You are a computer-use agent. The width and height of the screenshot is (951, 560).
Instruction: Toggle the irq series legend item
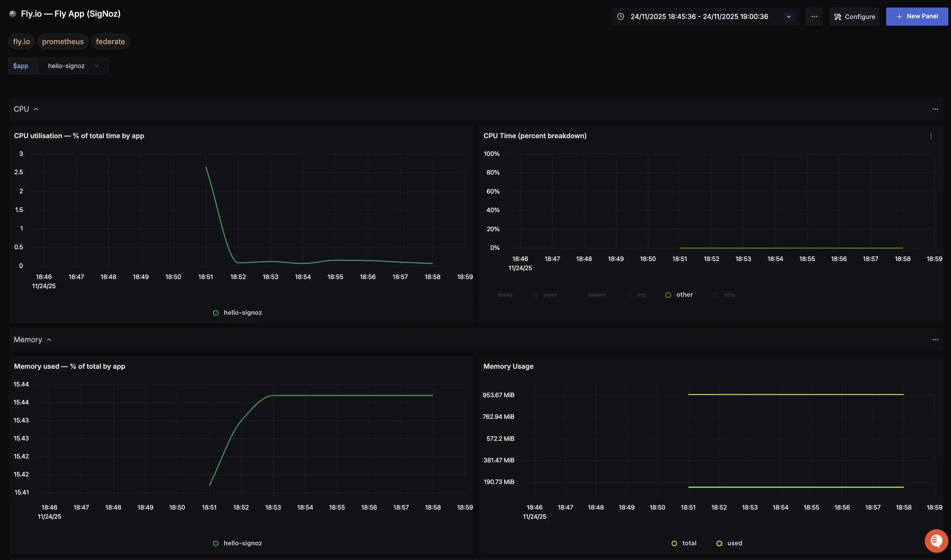click(x=636, y=295)
